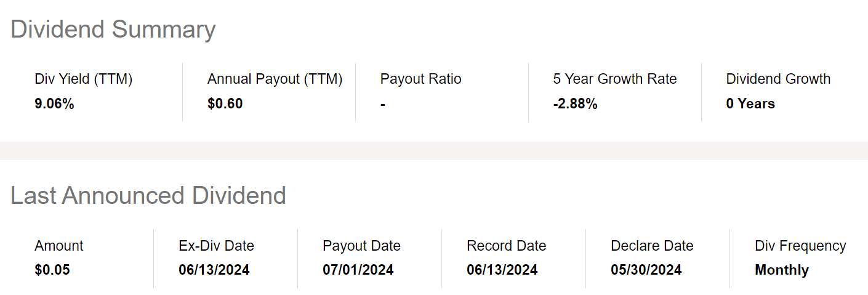This screenshot has height=295, width=868.
Task: Click the -2.88% growth rate value
Action: point(575,103)
